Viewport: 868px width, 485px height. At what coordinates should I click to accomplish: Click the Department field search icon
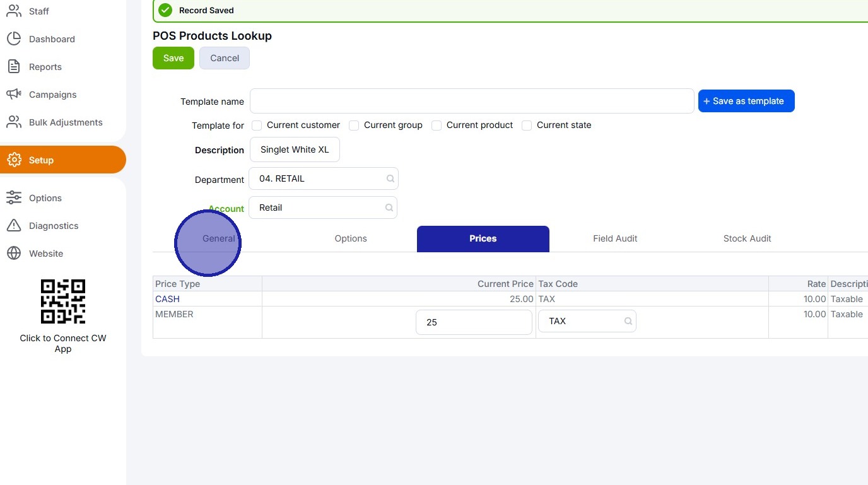click(x=390, y=178)
